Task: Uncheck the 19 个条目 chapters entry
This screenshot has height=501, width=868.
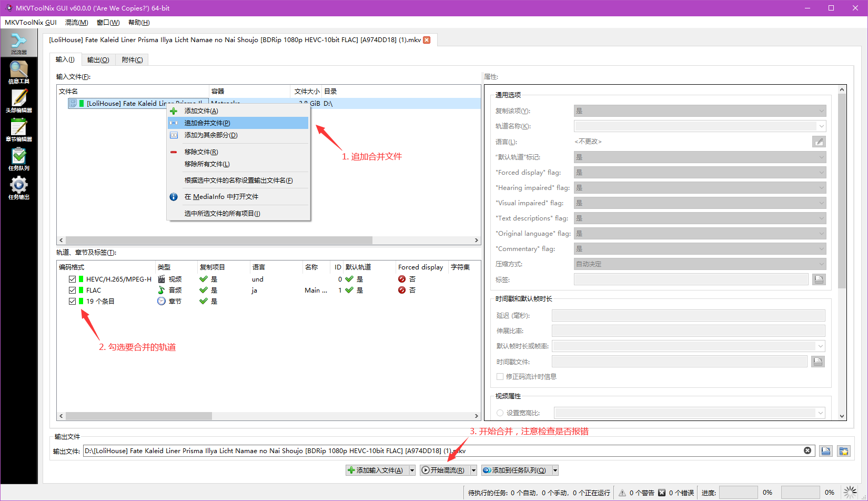Action: coord(73,302)
